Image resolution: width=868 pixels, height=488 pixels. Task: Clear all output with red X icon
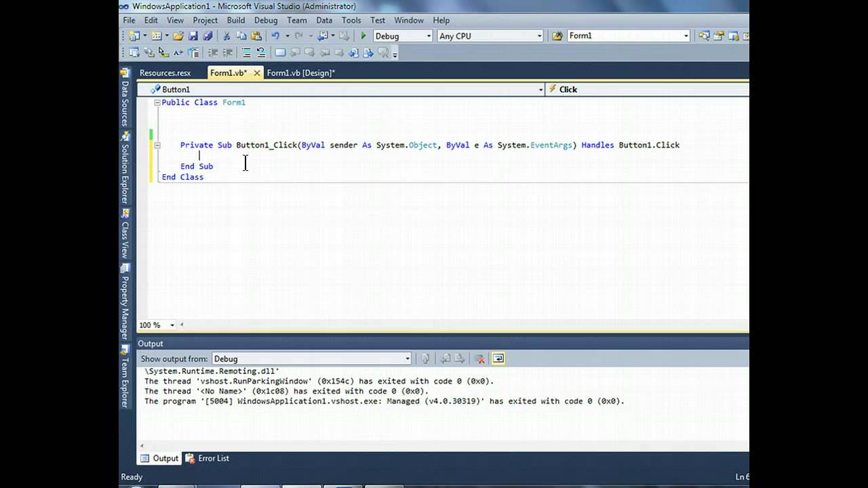[x=479, y=359]
